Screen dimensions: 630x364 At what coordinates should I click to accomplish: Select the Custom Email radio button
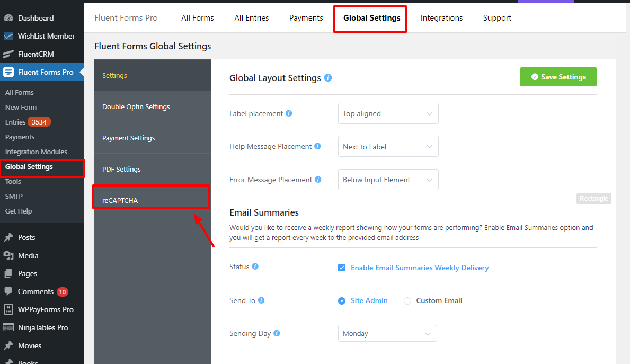[407, 300]
